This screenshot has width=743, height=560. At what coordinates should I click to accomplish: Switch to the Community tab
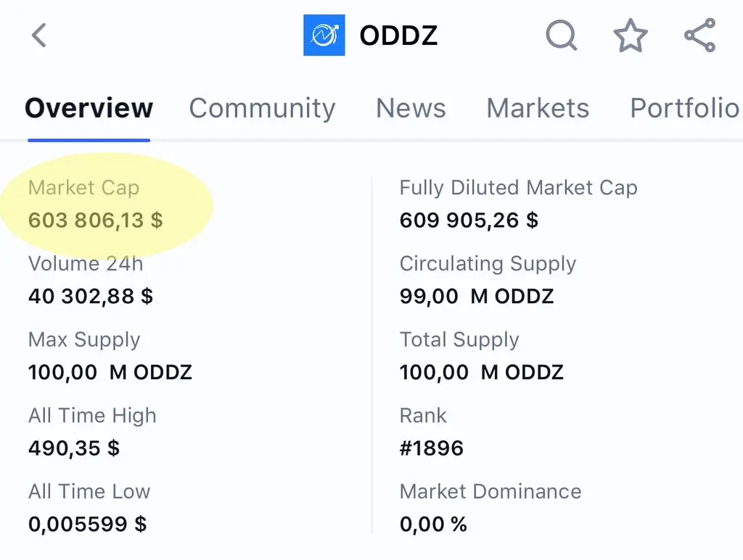pos(262,108)
